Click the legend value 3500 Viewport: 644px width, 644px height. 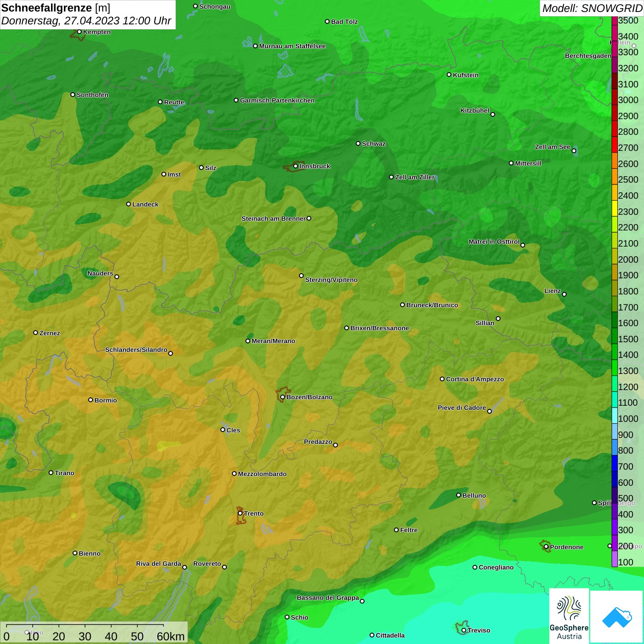click(628, 20)
